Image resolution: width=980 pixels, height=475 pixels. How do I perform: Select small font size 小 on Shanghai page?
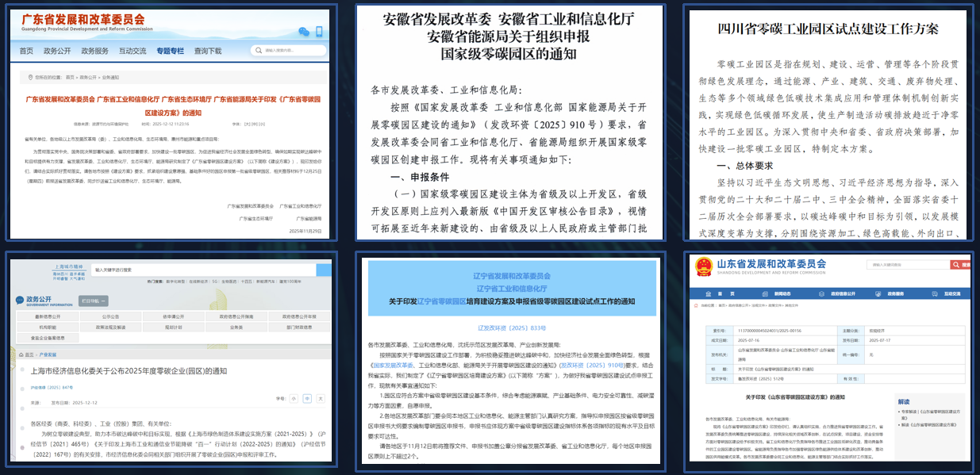[x=294, y=398]
